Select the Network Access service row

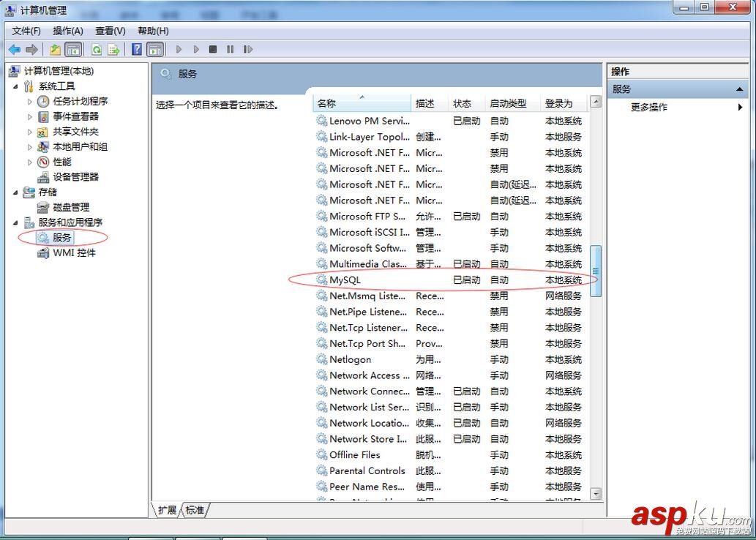tap(451, 375)
